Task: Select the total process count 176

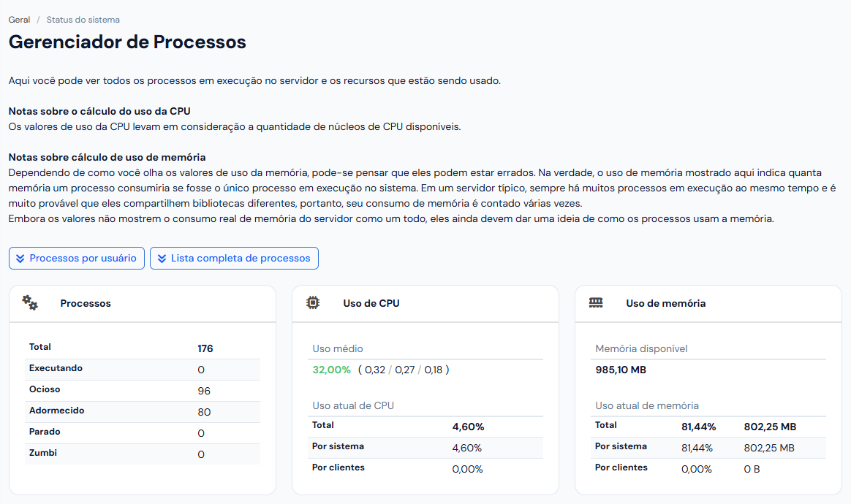Action: click(x=205, y=348)
